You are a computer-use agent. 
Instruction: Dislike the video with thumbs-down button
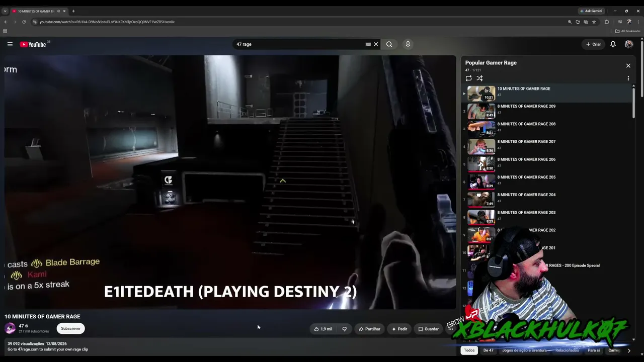345,329
